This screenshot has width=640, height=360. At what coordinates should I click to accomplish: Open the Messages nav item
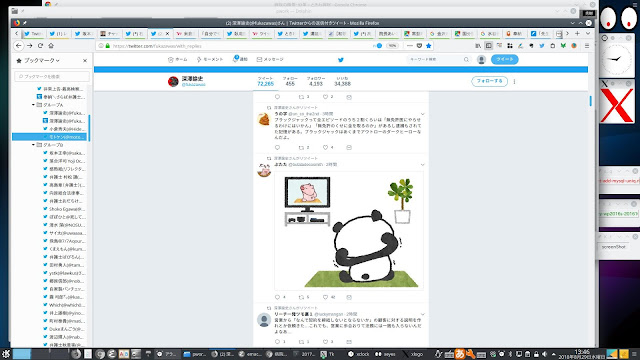tap(270, 60)
